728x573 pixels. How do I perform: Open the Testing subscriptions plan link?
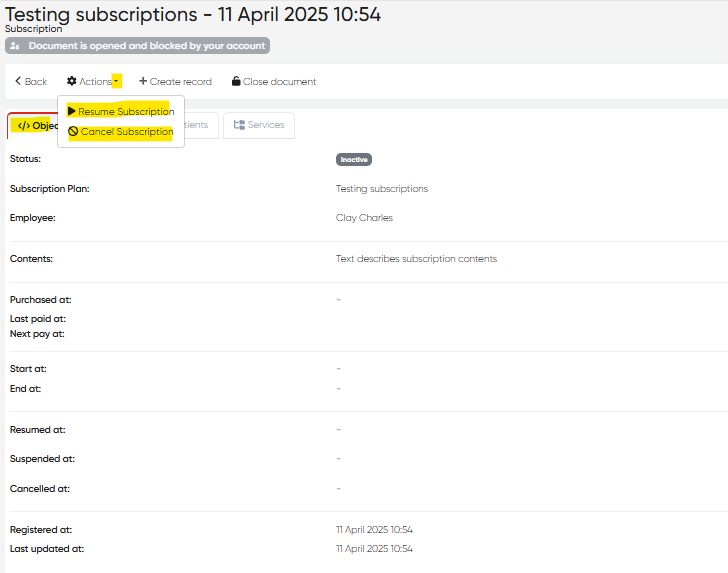(382, 188)
